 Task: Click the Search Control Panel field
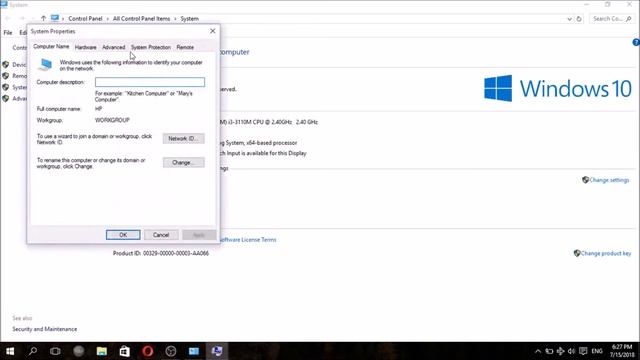point(612,19)
